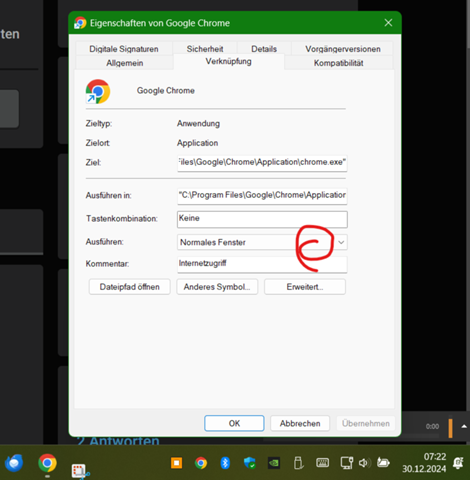Click the Abbrechen button
470x480 pixels.
pyautogui.click(x=300, y=423)
